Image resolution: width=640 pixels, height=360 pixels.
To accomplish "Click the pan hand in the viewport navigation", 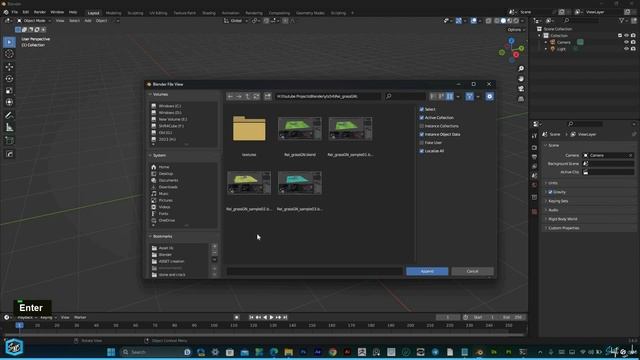I will pyautogui.click(x=521, y=78).
